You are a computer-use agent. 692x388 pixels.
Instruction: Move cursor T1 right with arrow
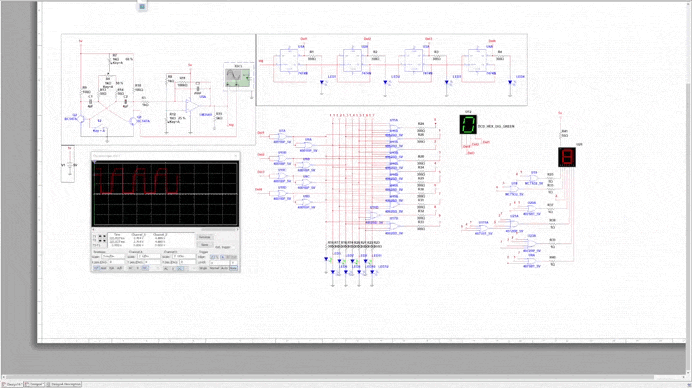pos(105,236)
